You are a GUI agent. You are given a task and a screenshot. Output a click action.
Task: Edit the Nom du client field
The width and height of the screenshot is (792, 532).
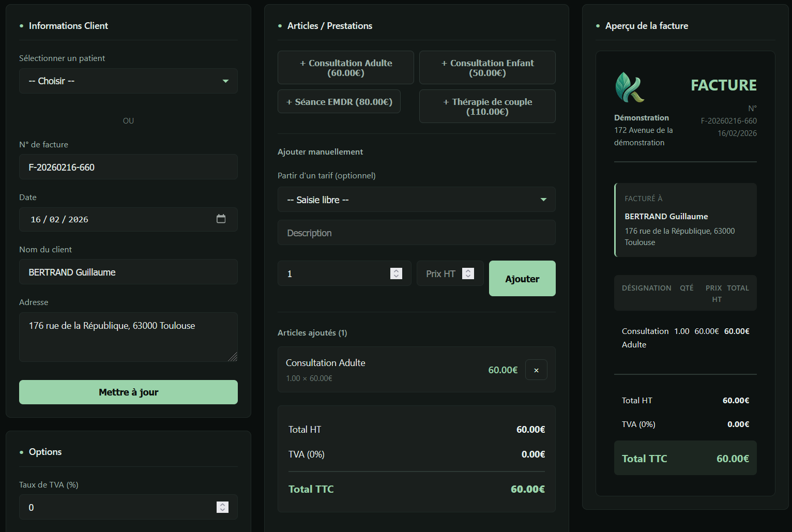[128, 272]
